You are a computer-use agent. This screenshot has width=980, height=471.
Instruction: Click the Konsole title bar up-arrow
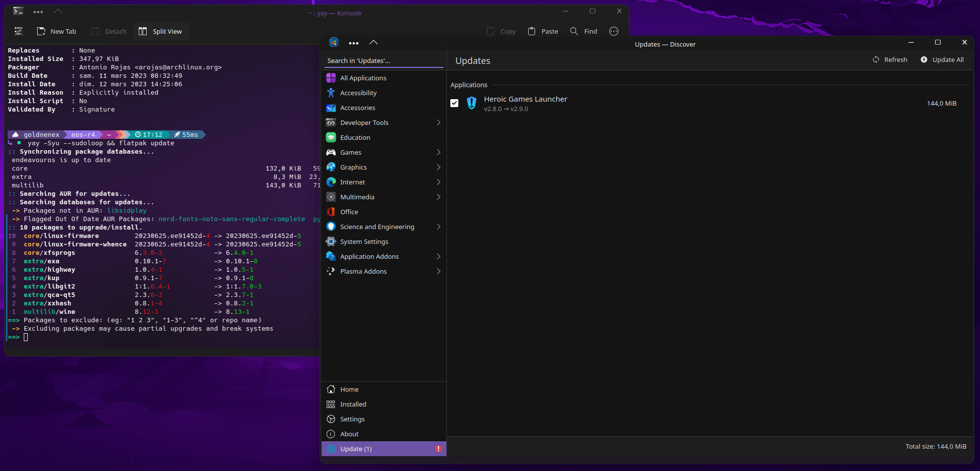tap(58, 11)
